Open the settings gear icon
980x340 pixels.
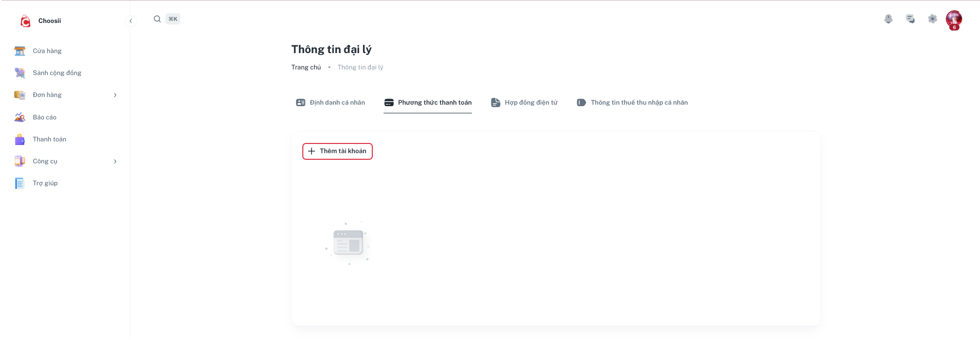[932, 19]
